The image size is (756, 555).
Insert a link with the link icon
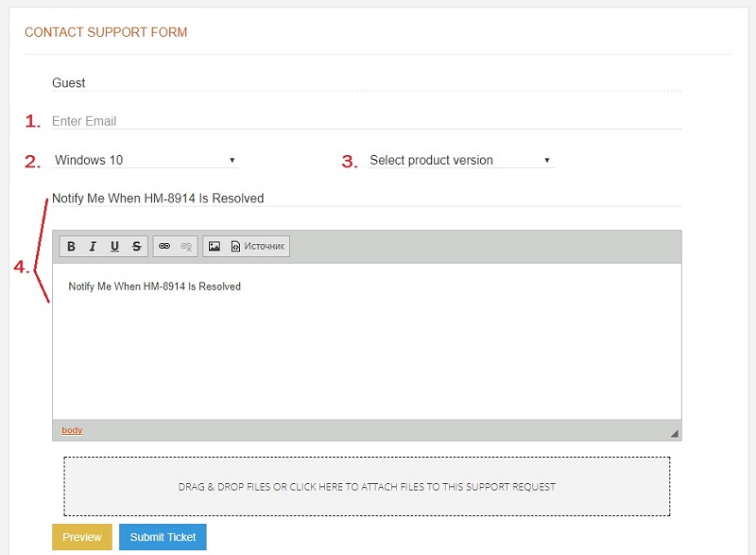pyautogui.click(x=164, y=247)
